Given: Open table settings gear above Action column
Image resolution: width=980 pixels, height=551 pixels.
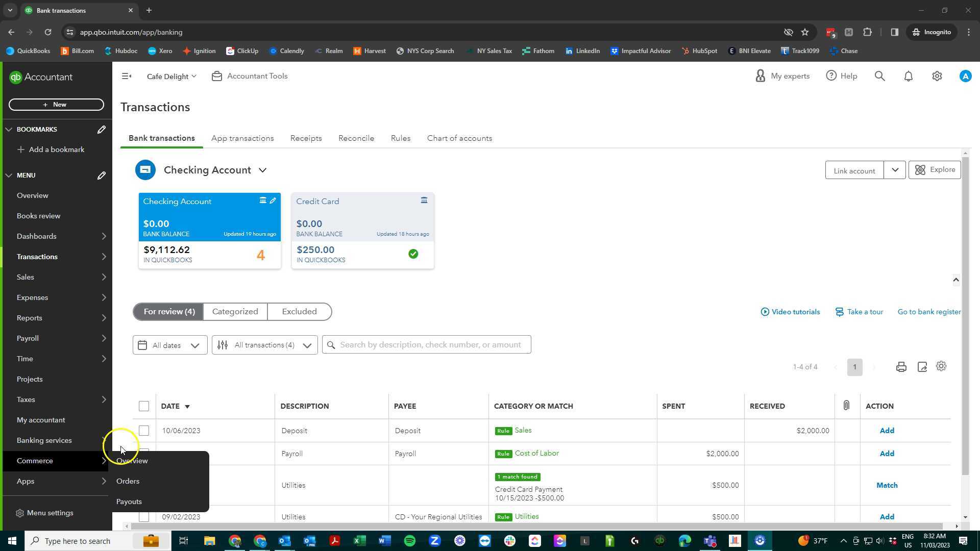Looking at the screenshot, I should click(x=941, y=367).
